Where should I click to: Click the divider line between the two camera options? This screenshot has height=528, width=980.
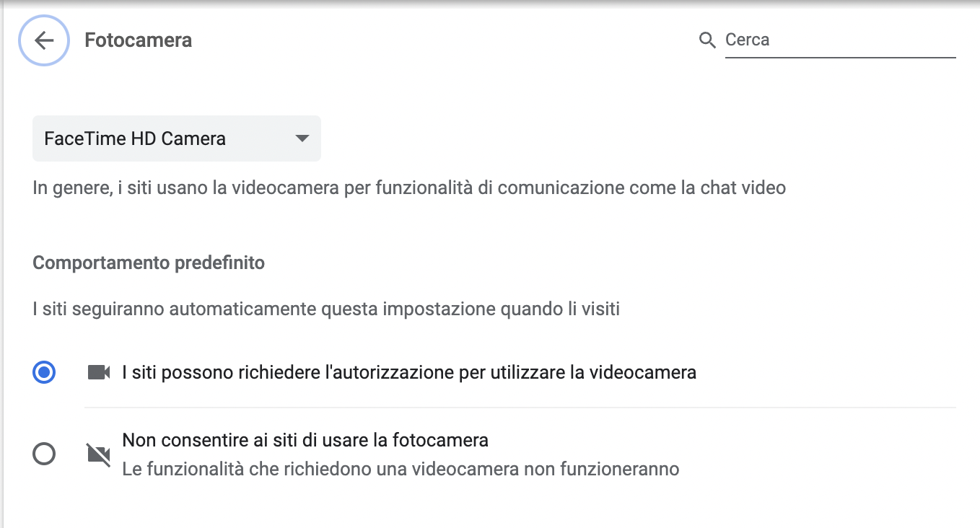tap(520, 408)
